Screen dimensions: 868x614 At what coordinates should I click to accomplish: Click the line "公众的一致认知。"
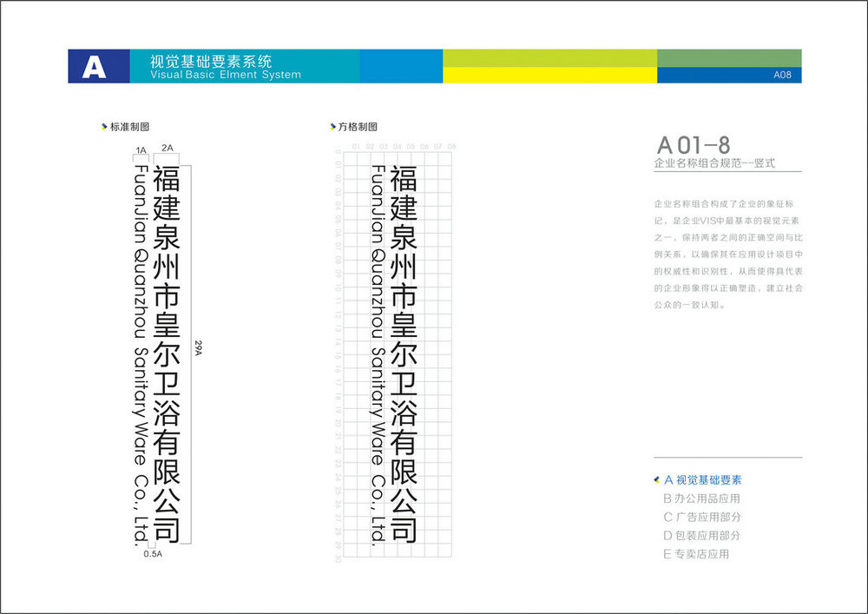[x=690, y=305]
